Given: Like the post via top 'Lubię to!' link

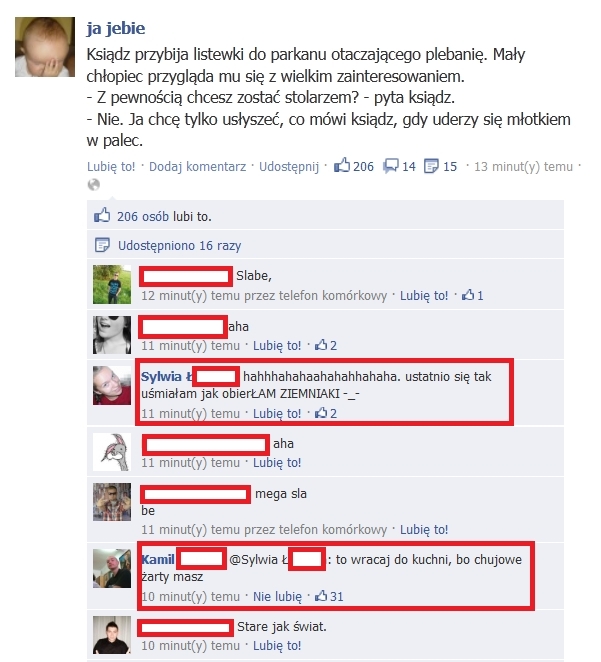Looking at the screenshot, I should pos(111,166).
